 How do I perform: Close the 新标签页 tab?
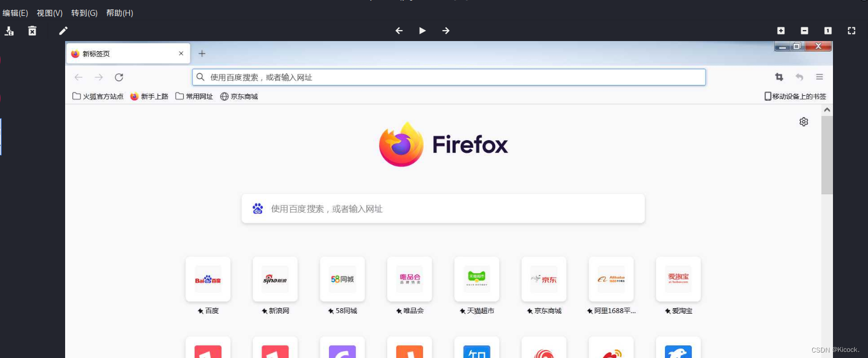point(181,54)
